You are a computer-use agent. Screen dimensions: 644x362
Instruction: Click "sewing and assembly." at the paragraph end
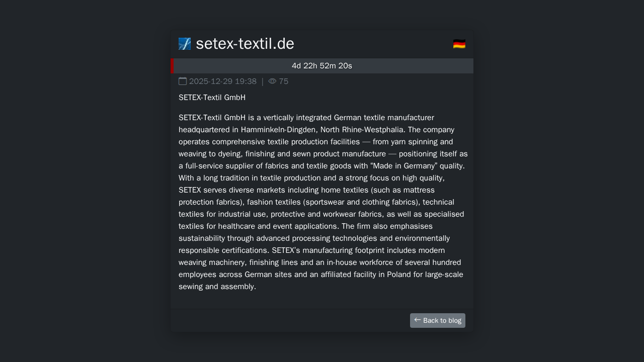pyautogui.click(x=217, y=287)
